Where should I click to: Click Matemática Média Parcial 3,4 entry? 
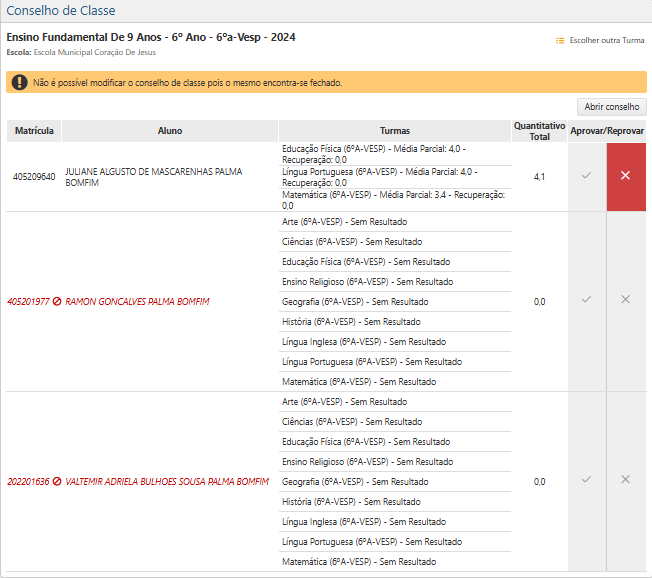pos(395,200)
